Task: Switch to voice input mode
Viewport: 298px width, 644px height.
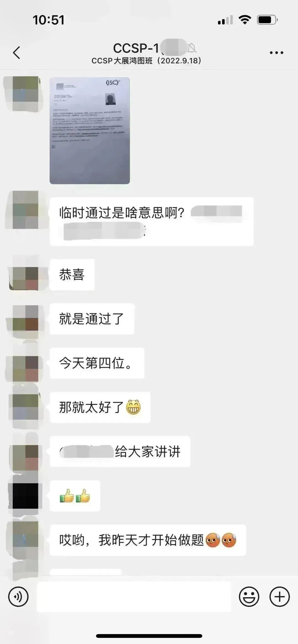Action: 18,597
